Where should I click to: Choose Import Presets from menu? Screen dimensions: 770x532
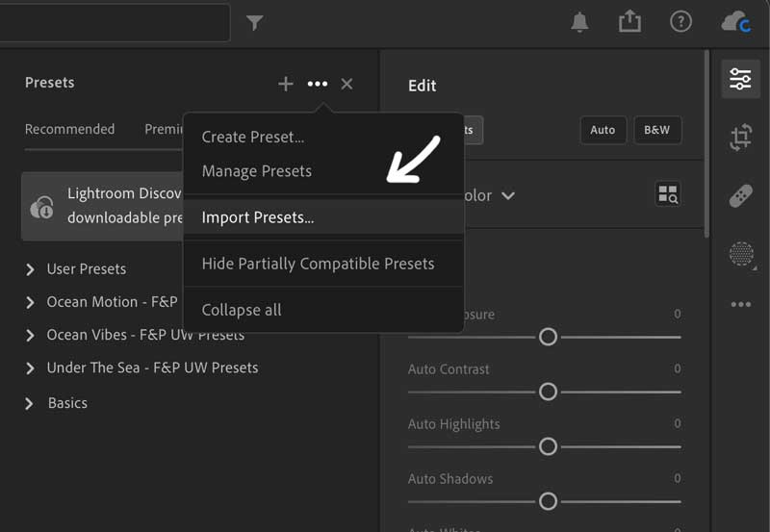pos(258,217)
